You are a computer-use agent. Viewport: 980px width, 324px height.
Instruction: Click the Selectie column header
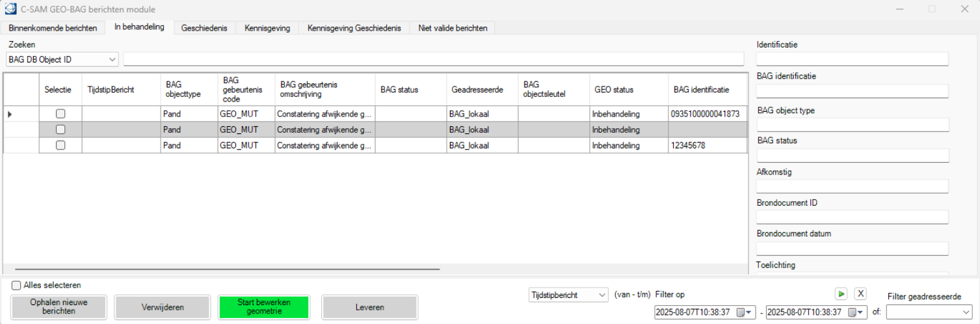(x=60, y=90)
